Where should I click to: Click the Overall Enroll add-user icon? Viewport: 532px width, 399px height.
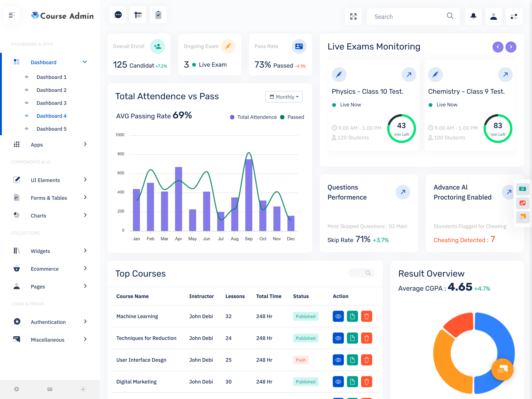(158, 46)
